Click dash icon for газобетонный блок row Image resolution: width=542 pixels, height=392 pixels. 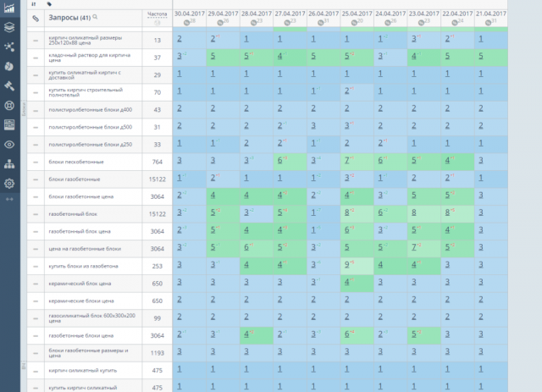tap(36, 214)
